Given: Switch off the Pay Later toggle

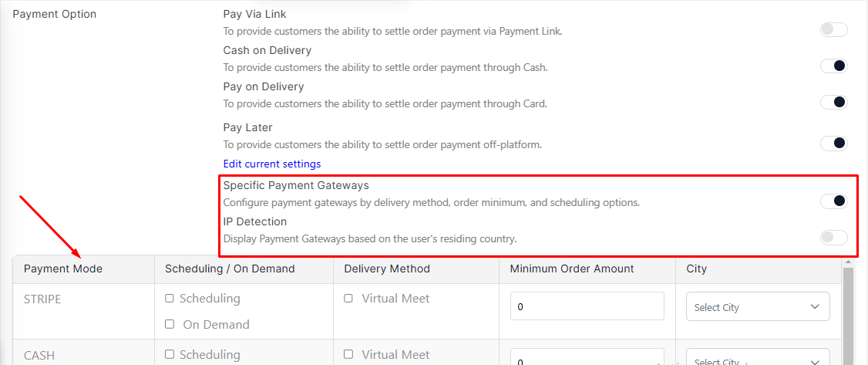Looking at the screenshot, I should tap(833, 144).
